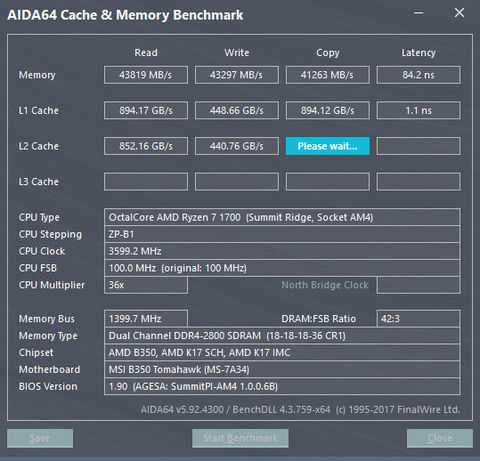Select the Memory Write value 43297 MB/s
480x461 pixels.
click(x=237, y=75)
